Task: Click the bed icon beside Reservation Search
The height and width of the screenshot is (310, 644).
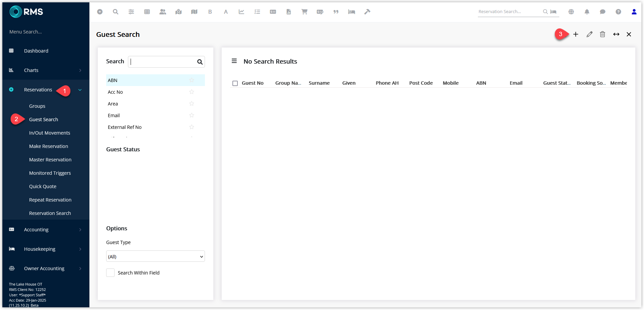Action: (553, 12)
